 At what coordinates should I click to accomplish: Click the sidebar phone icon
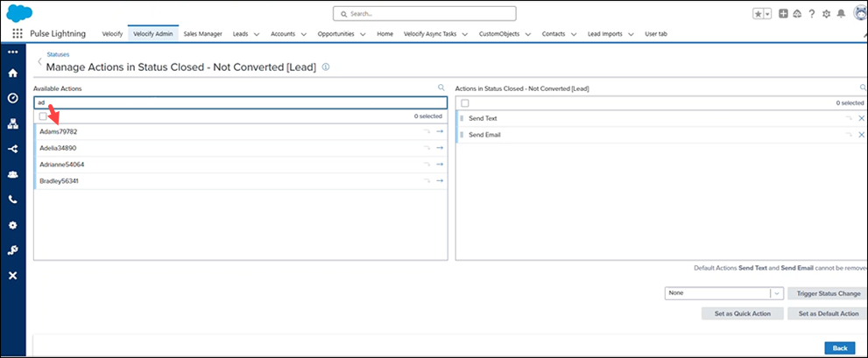tap(13, 200)
